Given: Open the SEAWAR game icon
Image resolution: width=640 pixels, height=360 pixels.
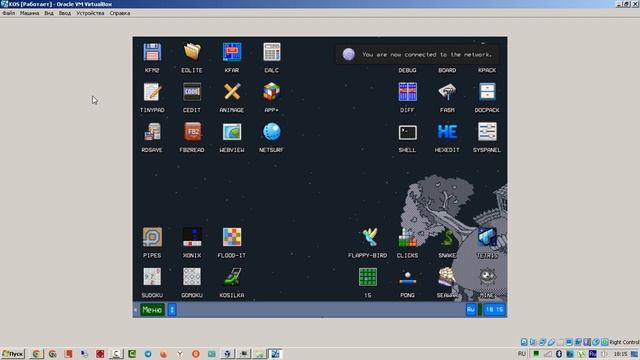Looking at the screenshot, I should [447, 277].
